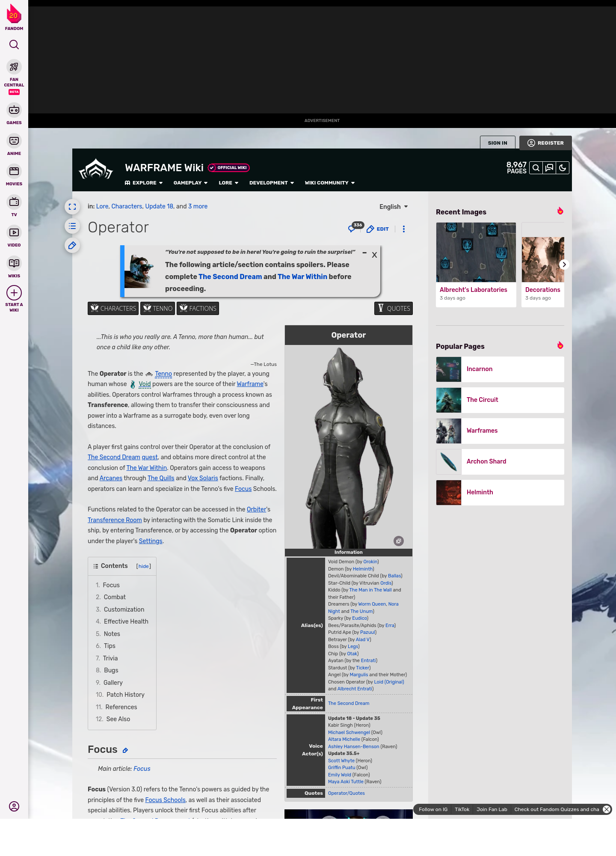The height and width of the screenshot is (856, 616).
Task: Open the floating table of contents icon
Action: click(x=72, y=226)
